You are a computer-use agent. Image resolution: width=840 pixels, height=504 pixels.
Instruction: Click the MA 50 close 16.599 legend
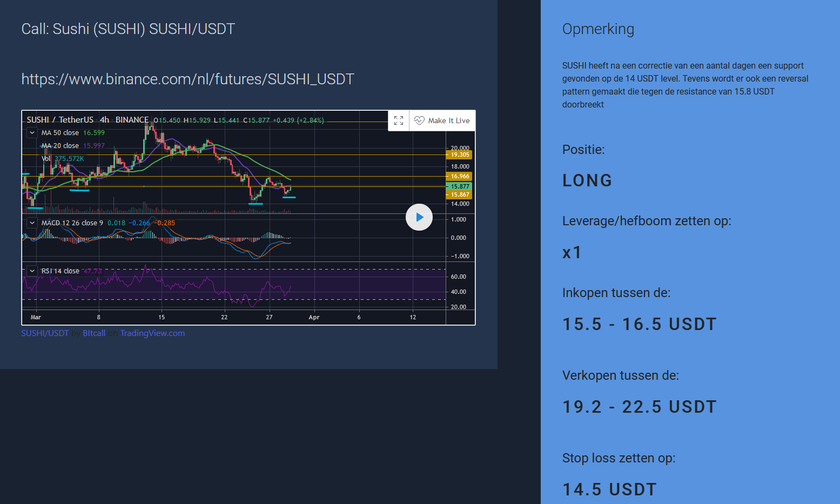[x=73, y=132]
